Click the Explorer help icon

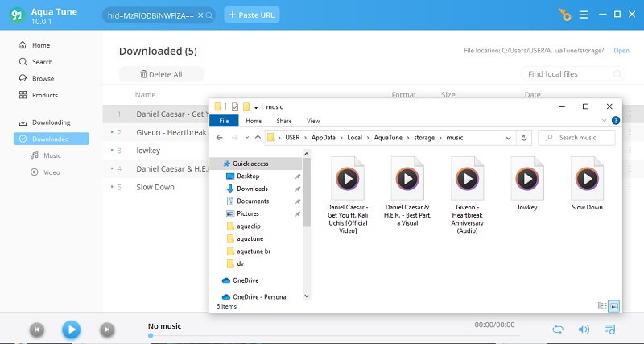click(615, 120)
